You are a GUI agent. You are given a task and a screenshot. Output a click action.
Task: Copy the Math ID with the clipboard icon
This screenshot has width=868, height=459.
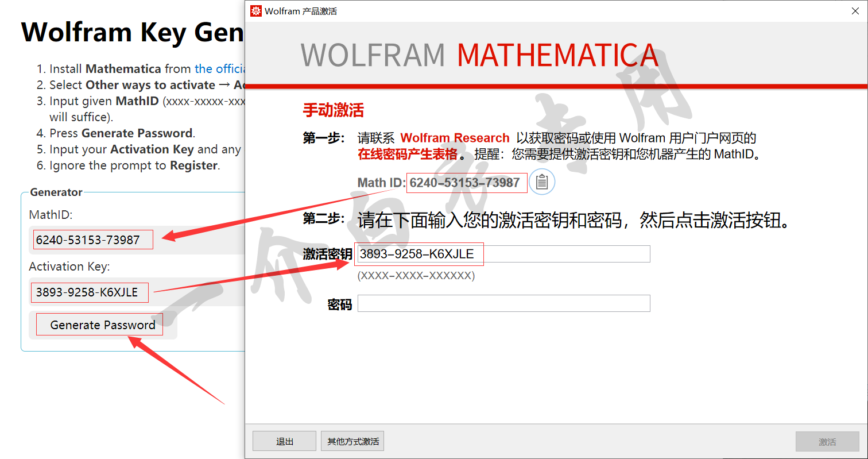pyautogui.click(x=542, y=182)
